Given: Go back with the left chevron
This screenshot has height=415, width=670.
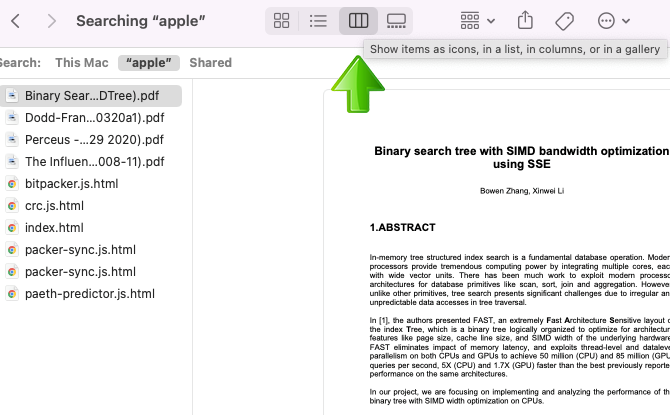Looking at the screenshot, I should 15,21.
